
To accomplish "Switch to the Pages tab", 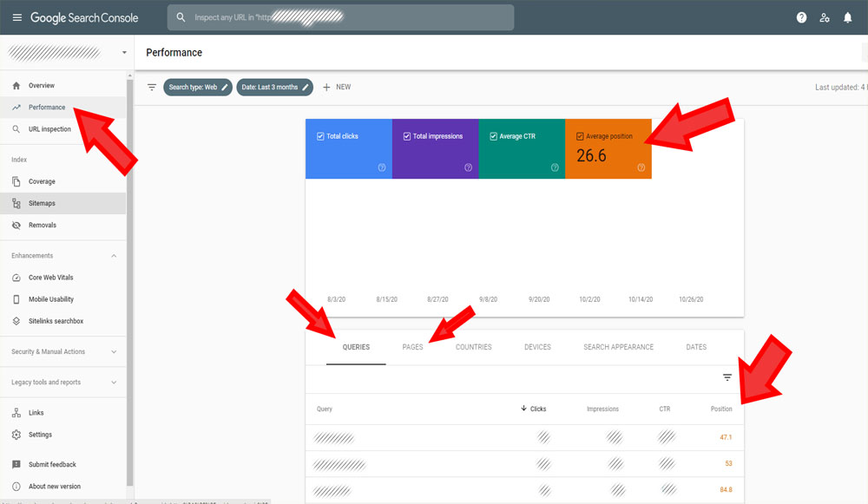I will (412, 347).
